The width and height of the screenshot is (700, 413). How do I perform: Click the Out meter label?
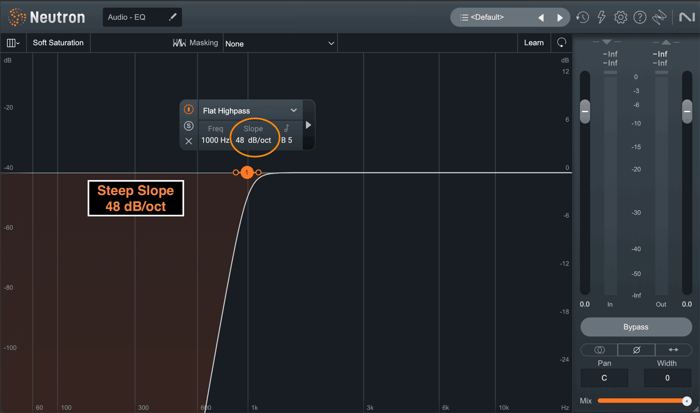661,305
